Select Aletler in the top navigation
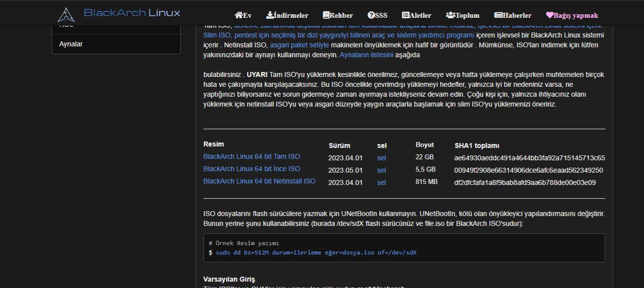This screenshot has width=644, height=288. tap(417, 15)
